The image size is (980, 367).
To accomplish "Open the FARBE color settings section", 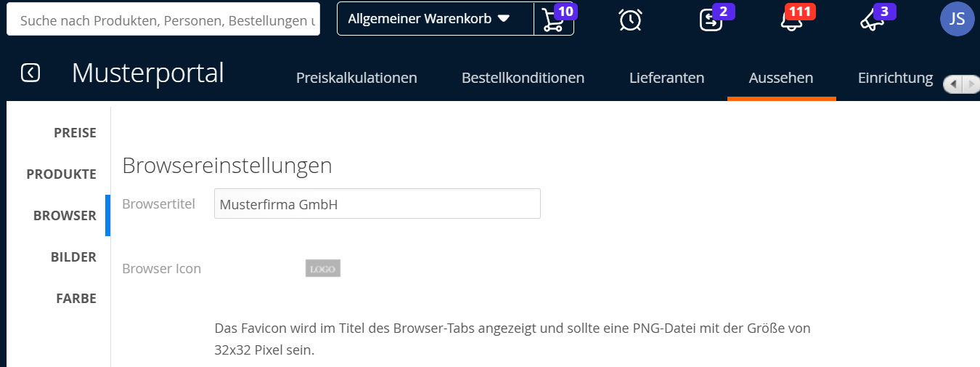I will coord(75,299).
